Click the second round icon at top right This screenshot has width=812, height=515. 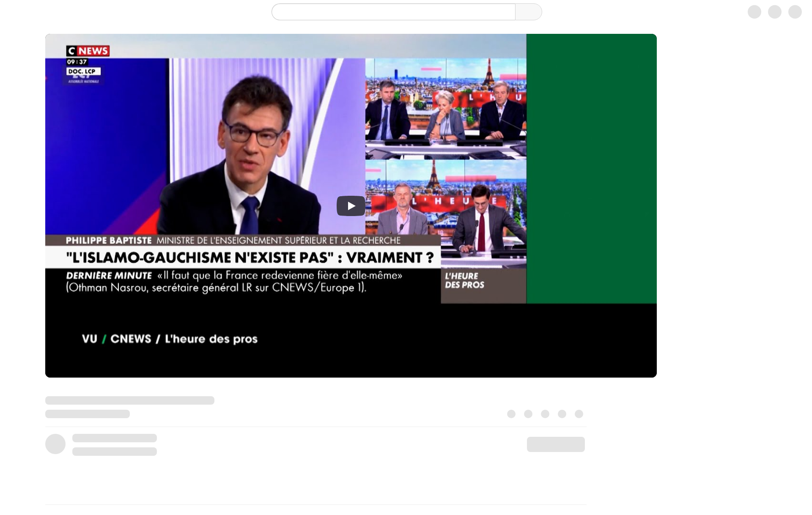tap(775, 12)
